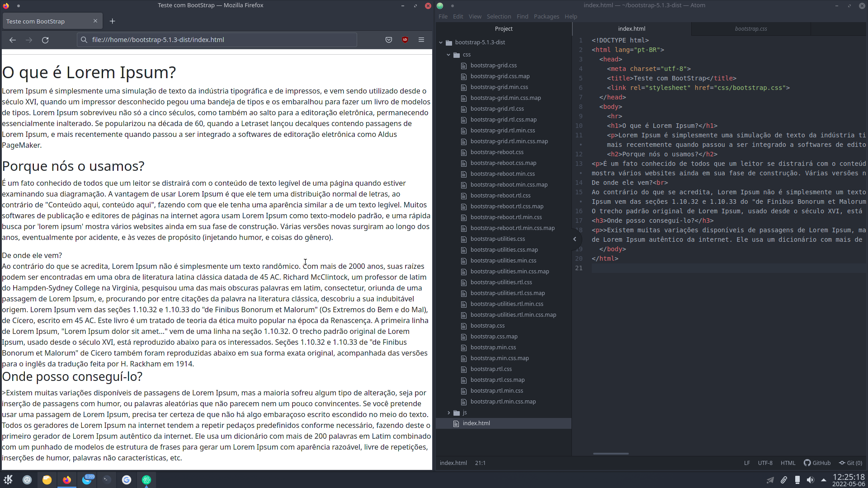Open Chrome icon in taskbar
Viewport: 868px width, 488px height.
(127, 480)
